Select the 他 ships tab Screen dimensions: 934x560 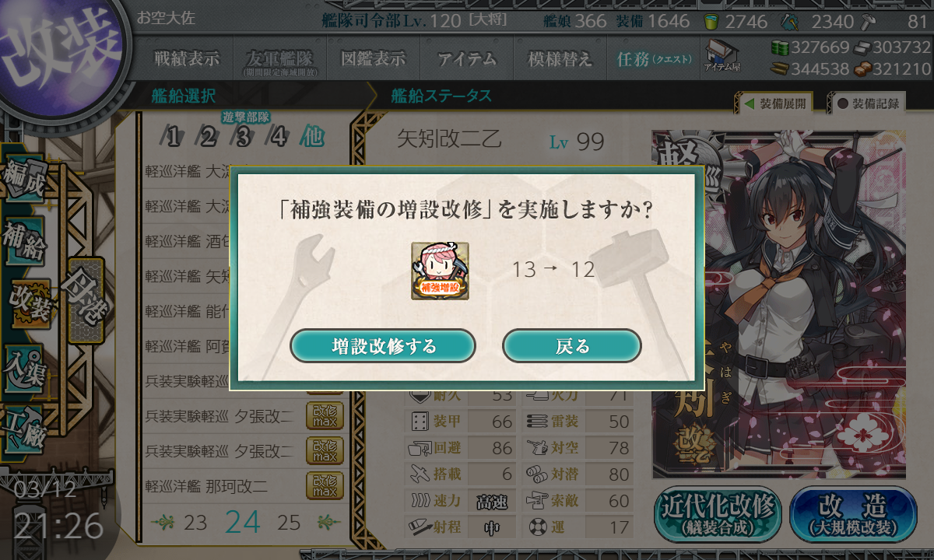tap(312, 138)
